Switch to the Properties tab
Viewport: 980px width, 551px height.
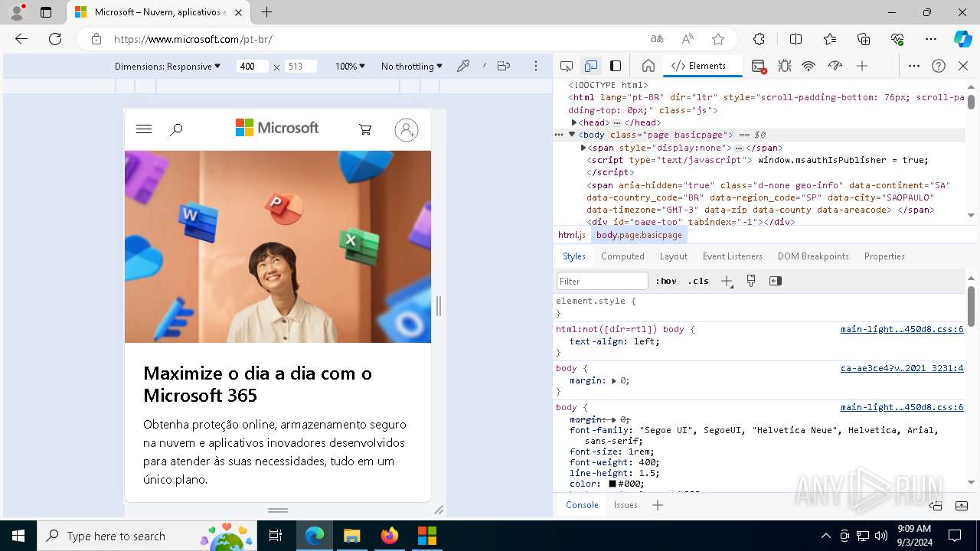pos(884,256)
